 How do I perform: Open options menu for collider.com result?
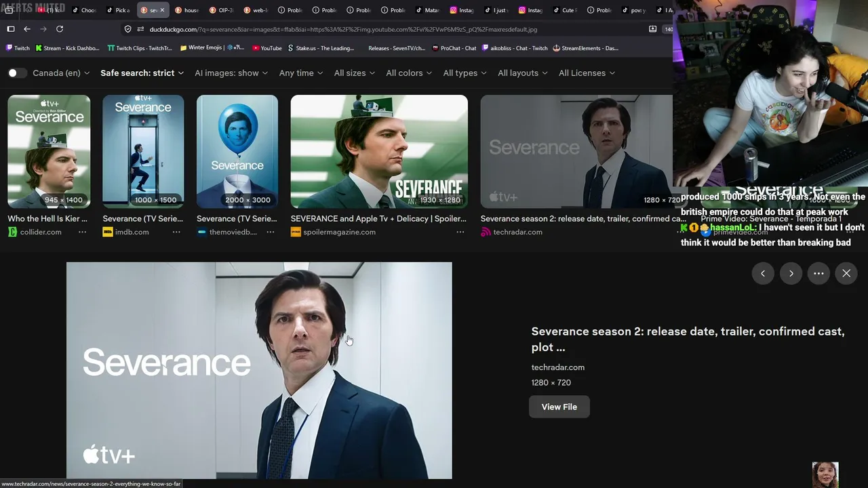pyautogui.click(x=82, y=232)
